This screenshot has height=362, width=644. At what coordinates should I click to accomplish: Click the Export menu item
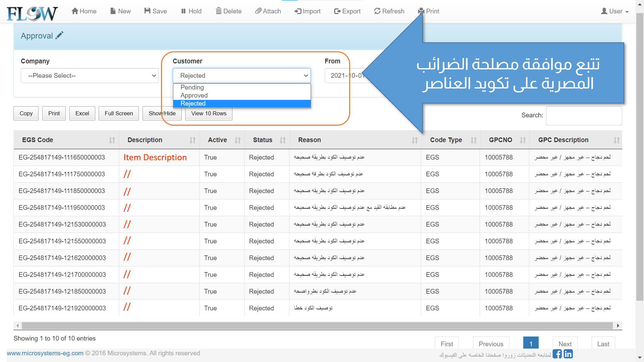click(347, 11)
